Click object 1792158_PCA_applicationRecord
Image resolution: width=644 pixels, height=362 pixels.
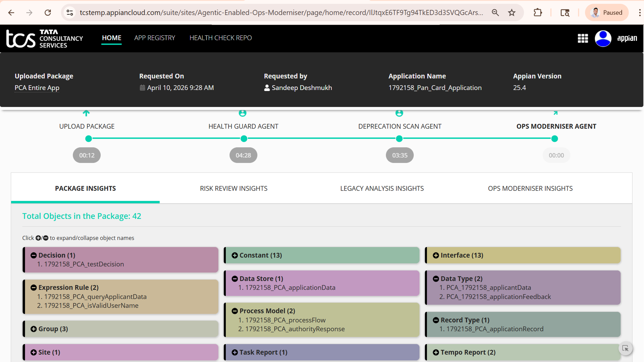(495, 329)
